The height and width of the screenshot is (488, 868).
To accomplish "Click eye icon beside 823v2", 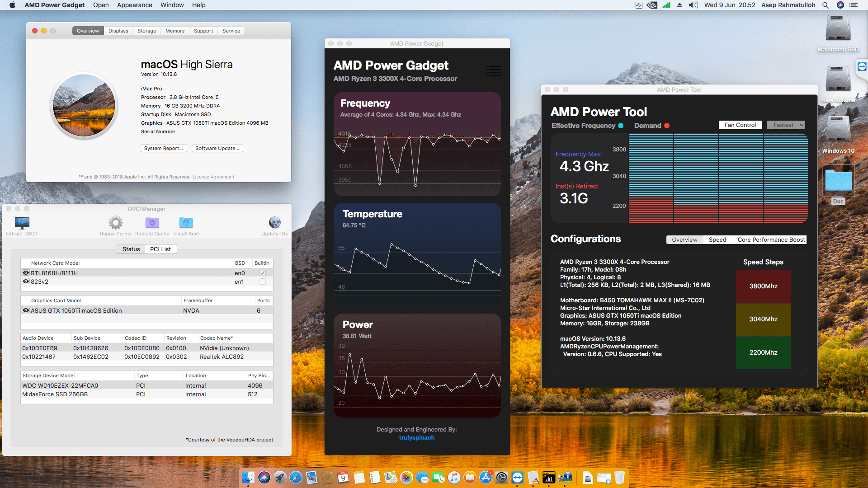I will point(26,282).
